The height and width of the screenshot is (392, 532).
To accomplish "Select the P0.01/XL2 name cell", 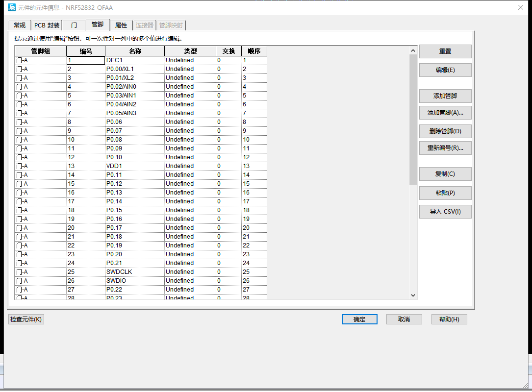I will pos(135,78).
